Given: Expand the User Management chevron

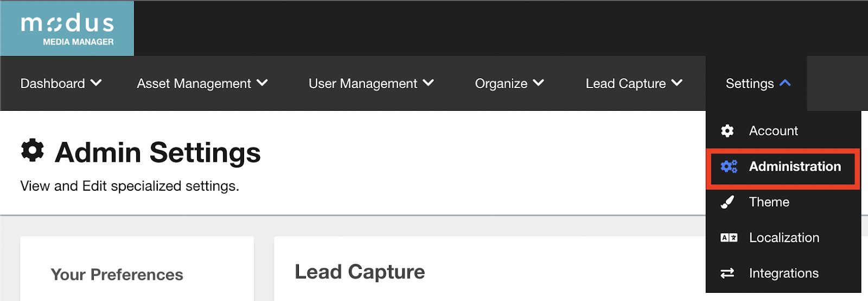Looking at the screenshot, I should 428,83.
